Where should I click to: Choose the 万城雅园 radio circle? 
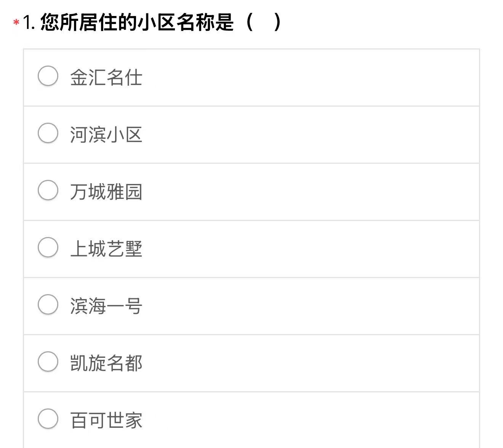(48, 190)
